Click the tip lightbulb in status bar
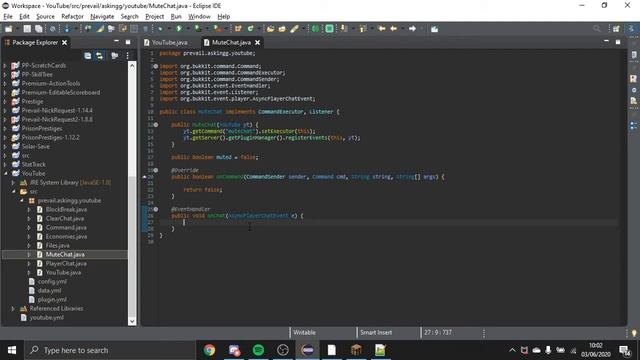This screenshot has height=360, width=640. (634, 333)
